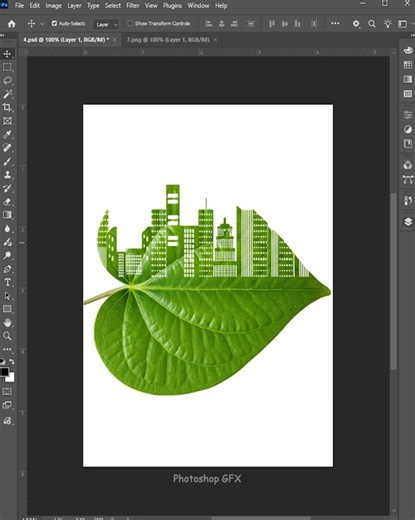Open the options bar gear settings
Screen dimensions: 415x520
point(356,24)
